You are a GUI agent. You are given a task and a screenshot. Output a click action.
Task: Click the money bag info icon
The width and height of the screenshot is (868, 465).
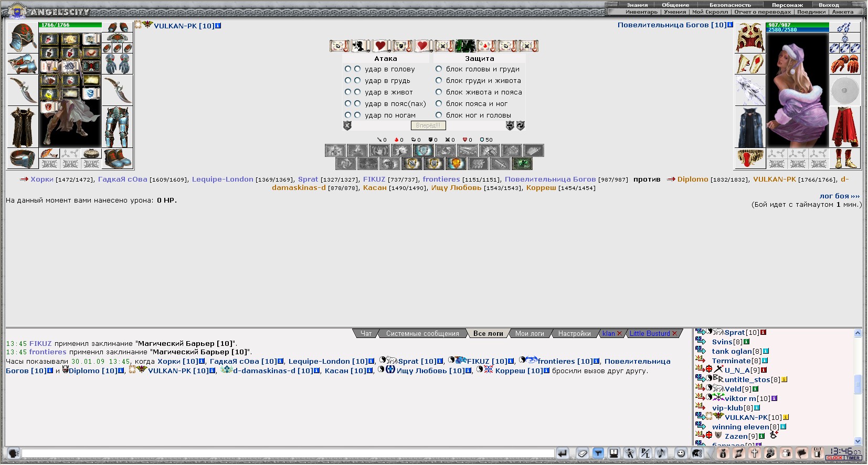click(723, 453)
